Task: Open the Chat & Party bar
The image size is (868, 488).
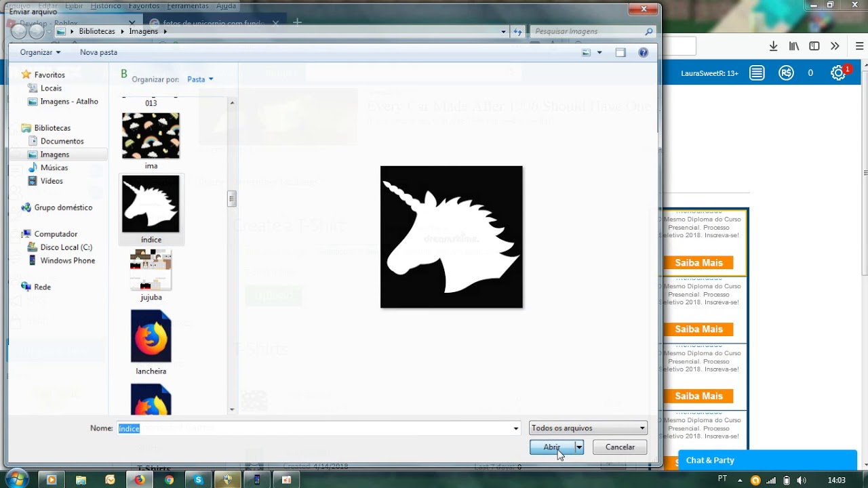Action: [768, 460]
